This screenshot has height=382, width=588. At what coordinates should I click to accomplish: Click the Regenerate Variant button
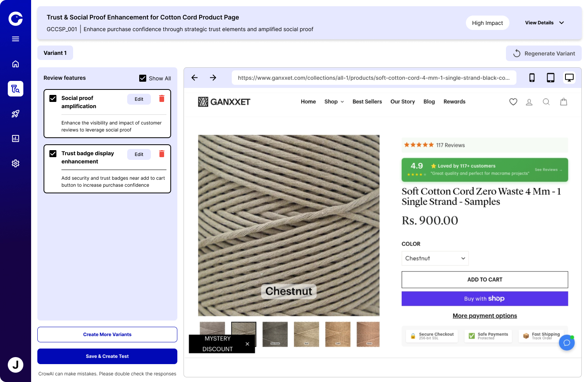[544, 54]
